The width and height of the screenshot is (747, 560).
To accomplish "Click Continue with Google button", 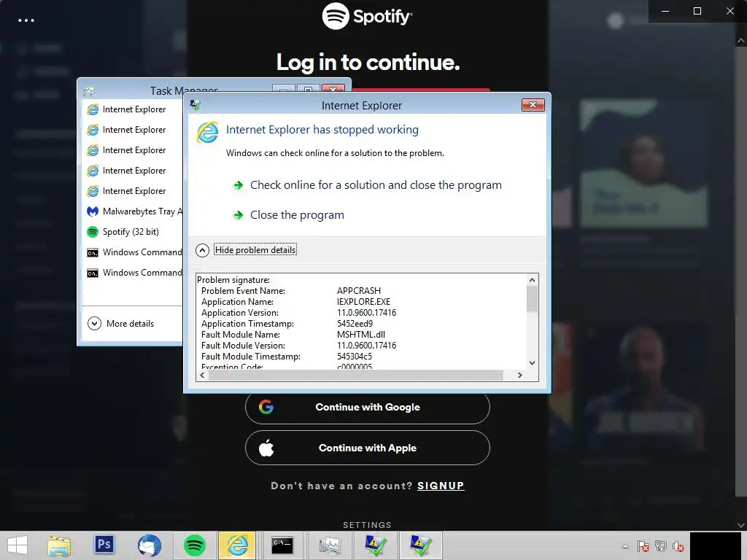I will tap(368, 407).
